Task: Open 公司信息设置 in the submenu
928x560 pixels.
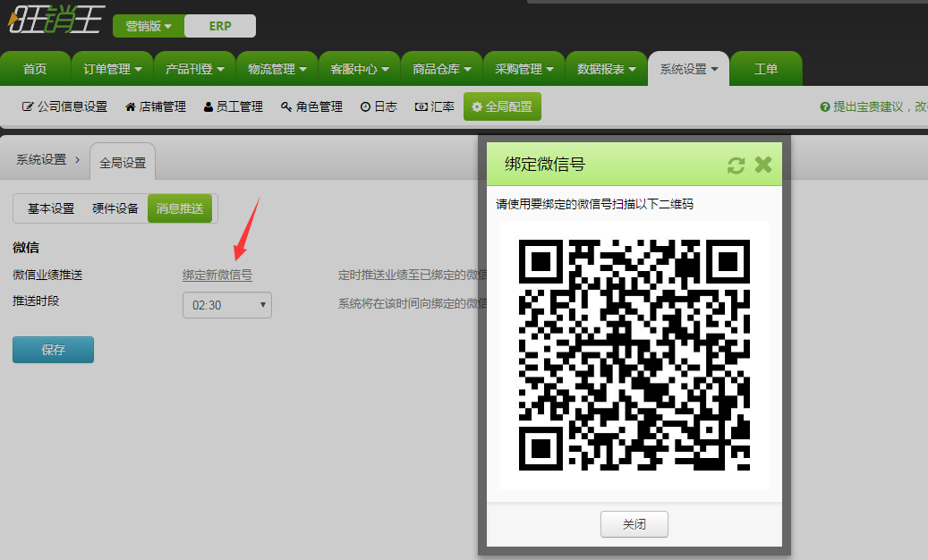Action: click(x=64, y=106)
